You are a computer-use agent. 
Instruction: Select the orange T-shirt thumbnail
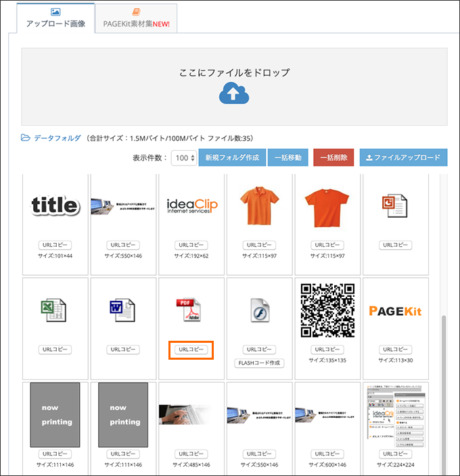[327, 208]
